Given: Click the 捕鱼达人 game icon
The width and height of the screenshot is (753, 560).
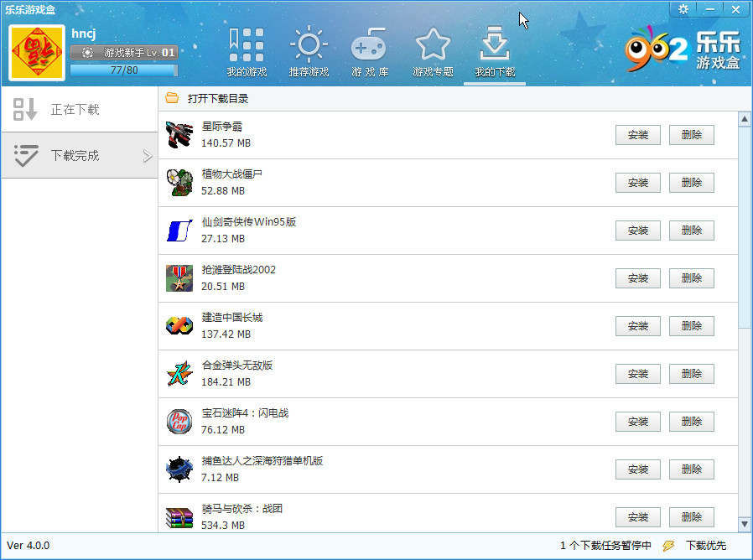Looking at the screenshot, I should tap(179, 469).
